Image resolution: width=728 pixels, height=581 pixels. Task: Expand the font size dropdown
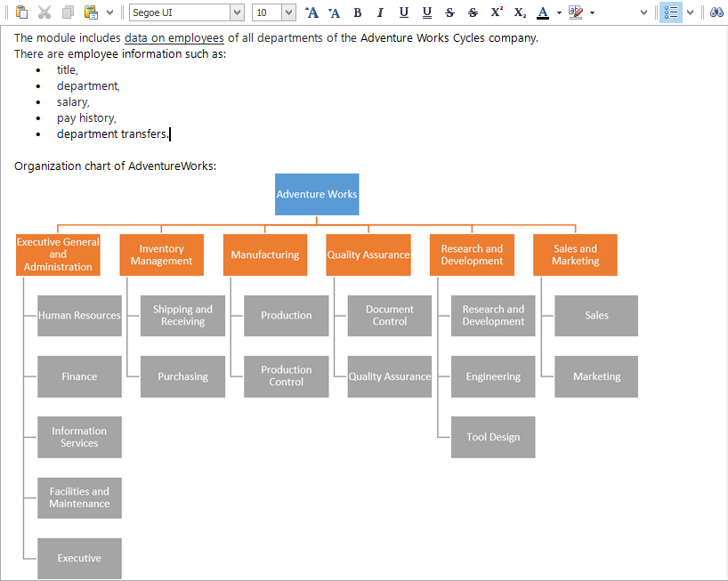(x=288, y=12)
